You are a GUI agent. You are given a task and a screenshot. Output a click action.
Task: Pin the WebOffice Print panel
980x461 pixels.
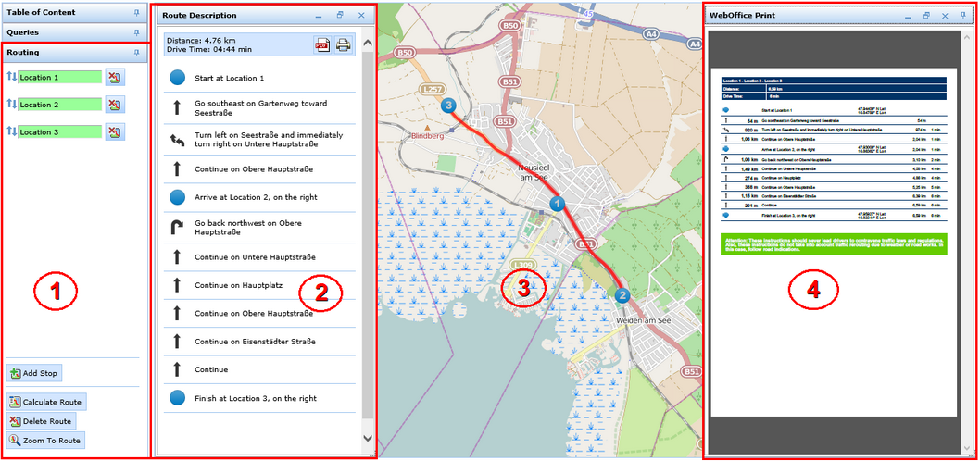[x=963, y=15]
